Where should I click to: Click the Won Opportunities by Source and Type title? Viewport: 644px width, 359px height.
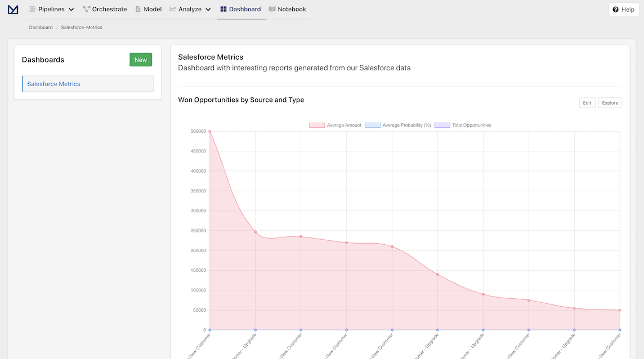[241, 100]
